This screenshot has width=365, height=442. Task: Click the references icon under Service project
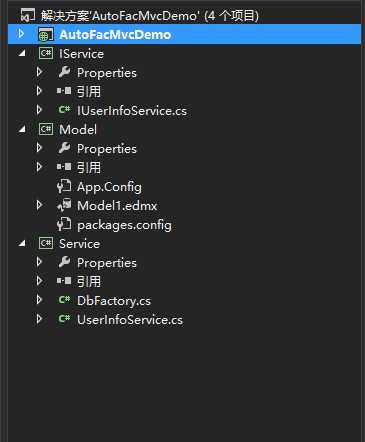pos(64,281)
